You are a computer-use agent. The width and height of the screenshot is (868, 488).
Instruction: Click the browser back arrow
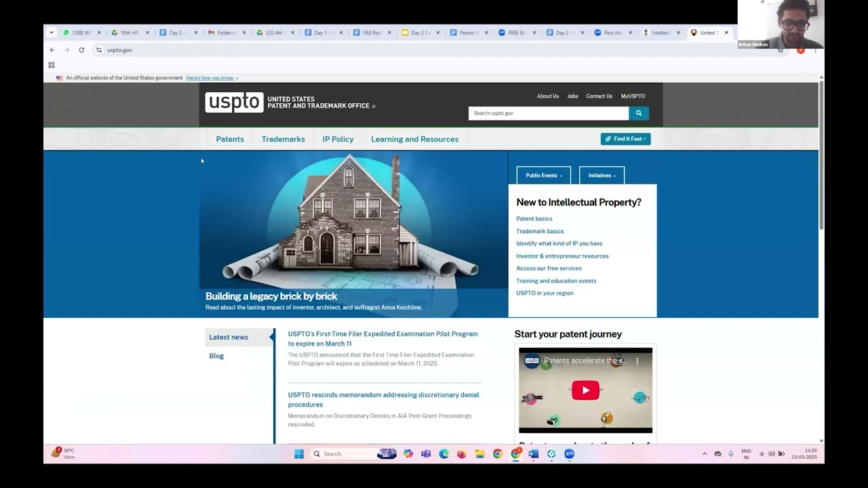(x=52, y=50)
